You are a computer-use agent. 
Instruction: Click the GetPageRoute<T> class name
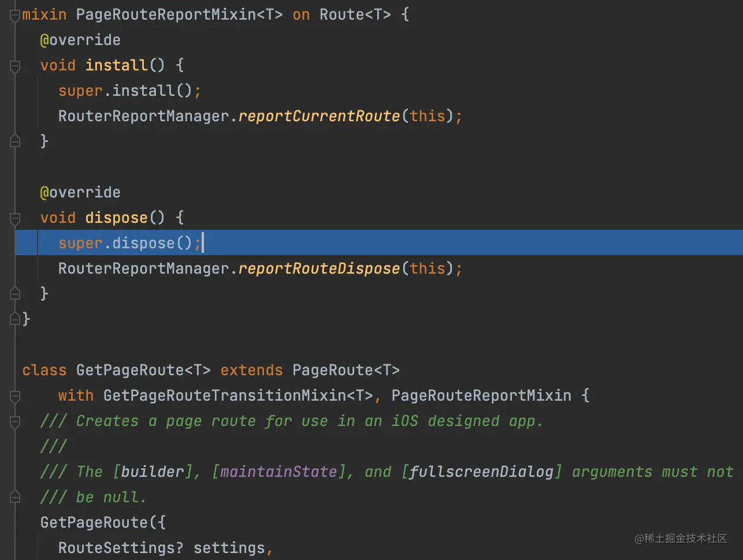click(x=143, y=370)
